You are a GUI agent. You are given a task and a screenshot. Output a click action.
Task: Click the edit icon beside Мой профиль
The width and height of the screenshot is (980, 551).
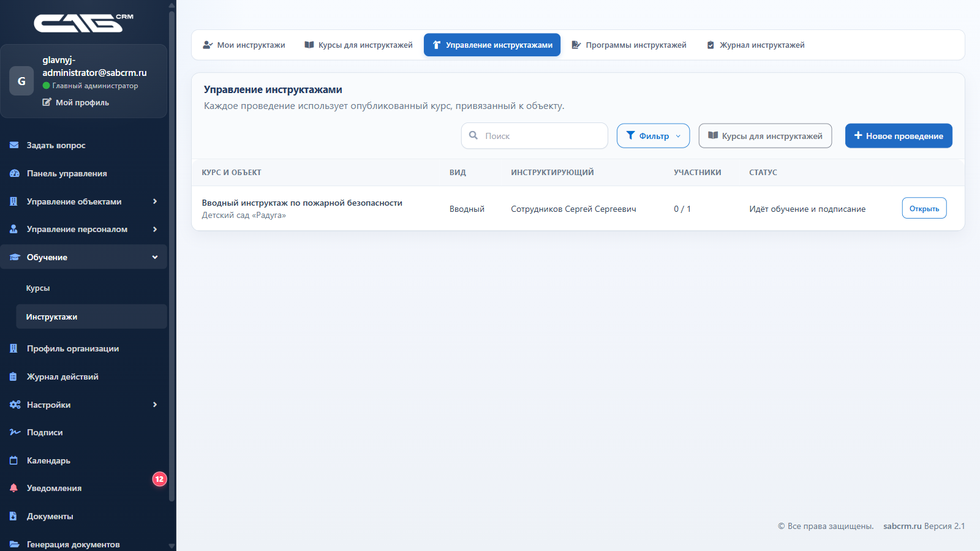click(x=47, y=102)
